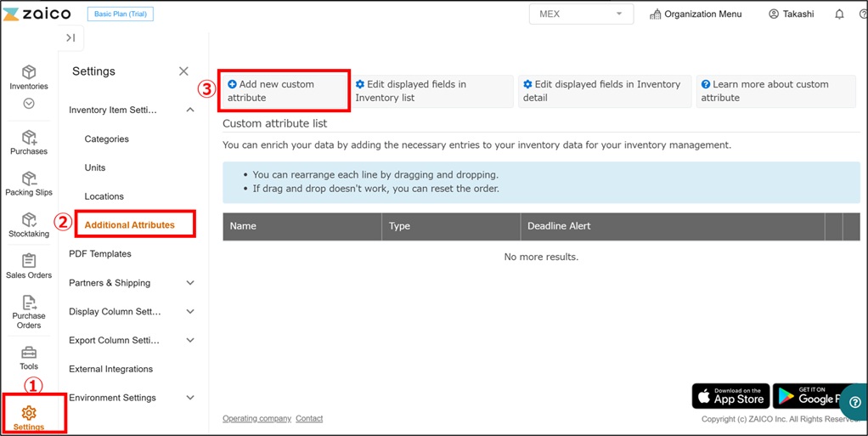Click the Basic Plan (Trial) badge
The width and height of the screenshot is (868, 436).
coord(120,14)
